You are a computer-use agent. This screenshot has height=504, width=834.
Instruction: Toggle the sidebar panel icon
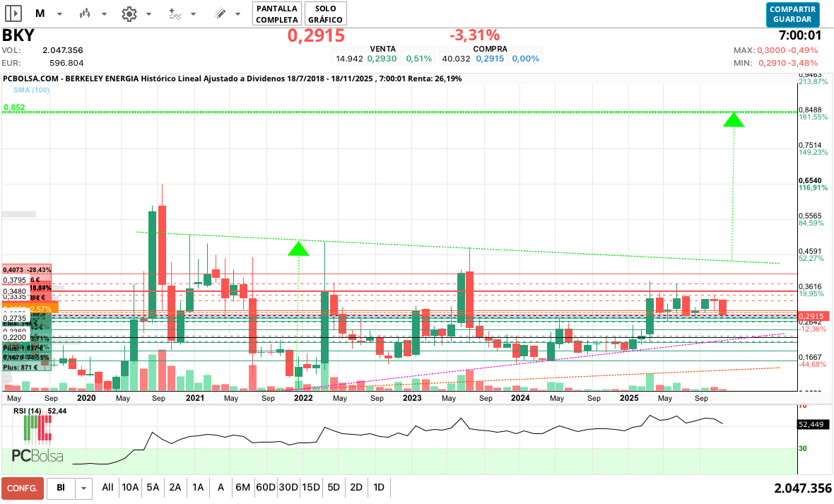coord(13,13)
